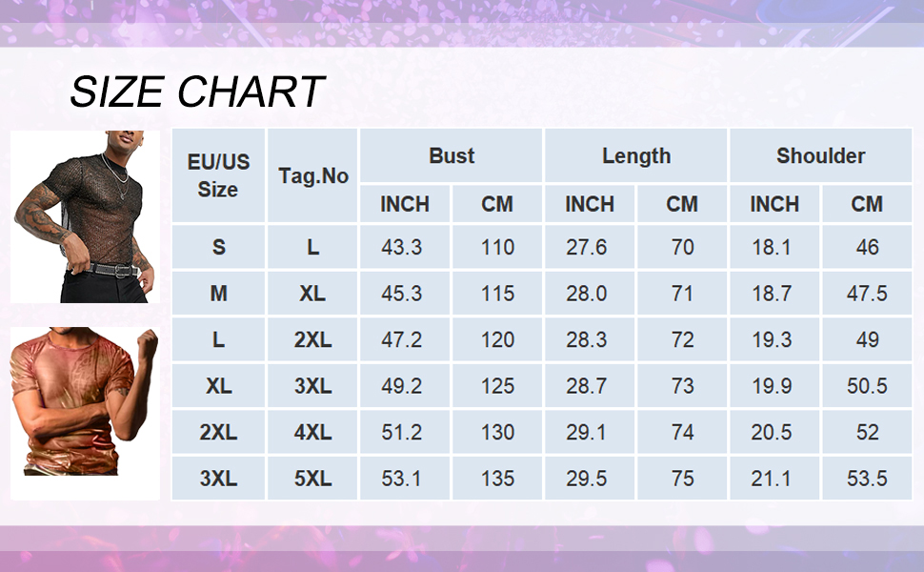Click the 53.5 shoulder CM value
The width and height of the screenshot is (924, 572).
coord(867,479)
